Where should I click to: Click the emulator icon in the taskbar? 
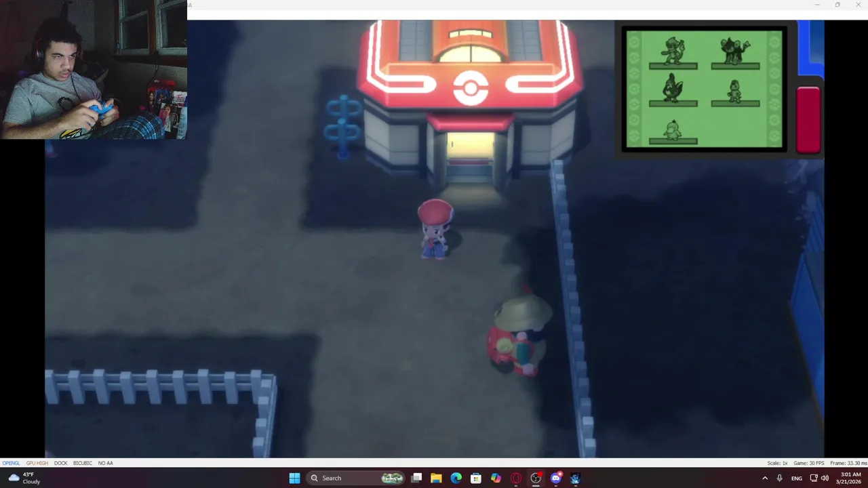[576, 478]
